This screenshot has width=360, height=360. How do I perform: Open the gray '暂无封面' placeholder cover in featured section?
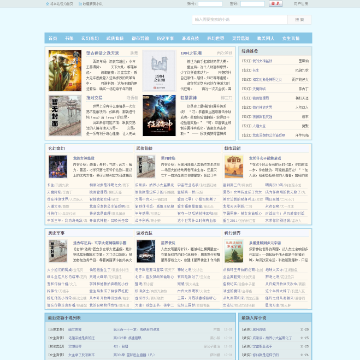[65, 116]
